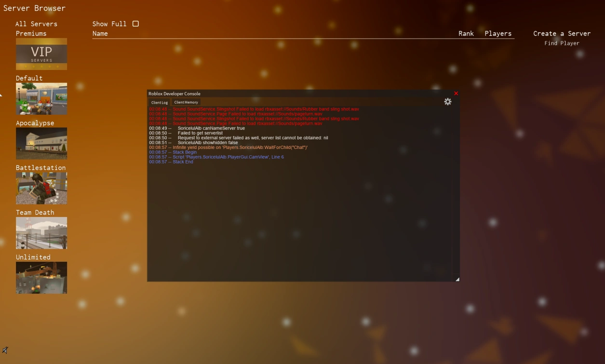The width and height of the screenshot is (605, 364).
Task: Select the All Servers filter
Action: (x=36, y=24)
